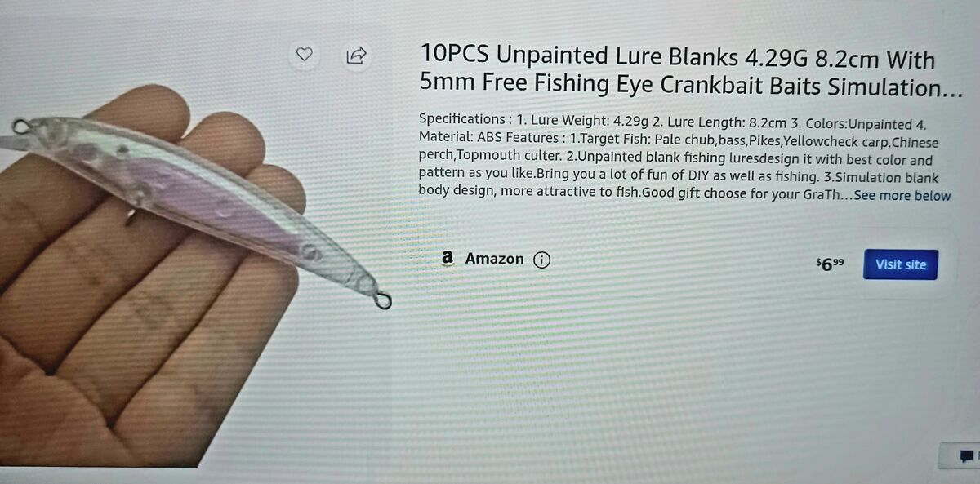Save the lure blanks with the heart icon
This screenshot has width=980, height=484.
[x=304, y=55]
